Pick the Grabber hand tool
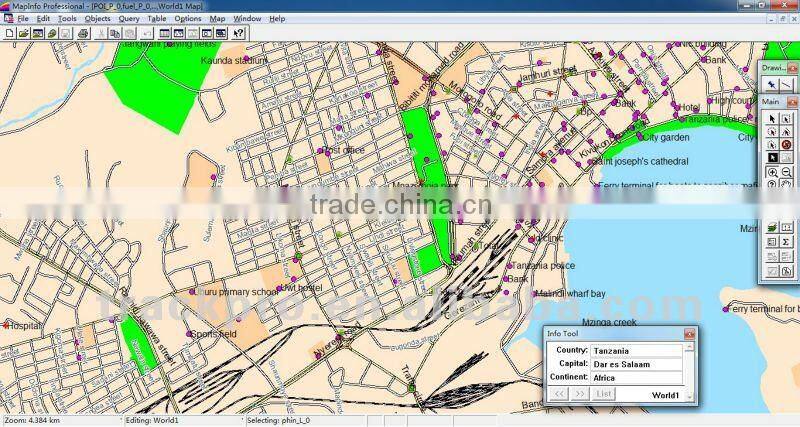The height and width of the screenshot is (427, 800). click(x=786, y=184)
